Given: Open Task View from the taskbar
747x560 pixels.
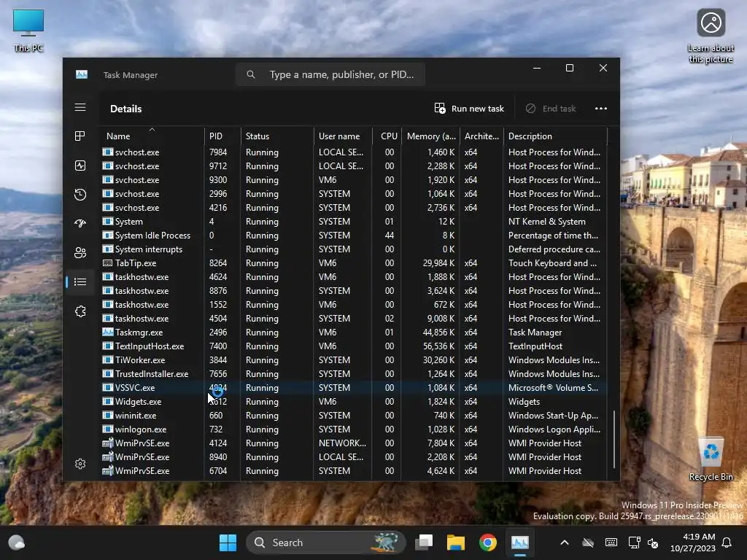Looking at the screenshot, I should [424, 542].
